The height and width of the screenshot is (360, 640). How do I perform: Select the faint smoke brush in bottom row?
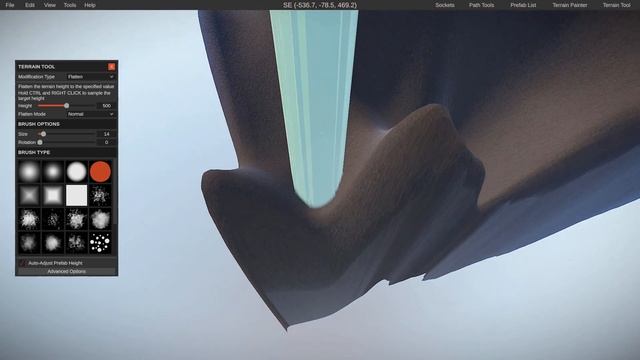(x=29, y=243)
